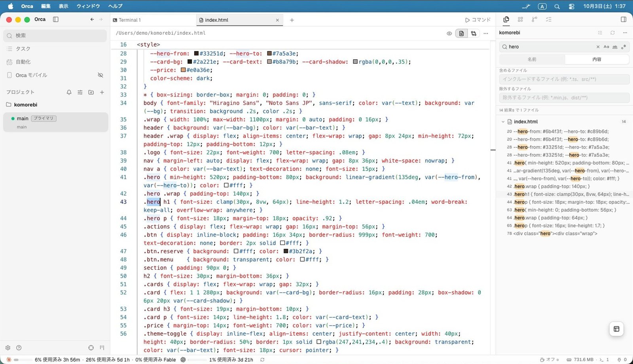Viewport: 633px width, 364px height.
Task: Open settings gear at sidebar bottom
Action: point(8,348)
